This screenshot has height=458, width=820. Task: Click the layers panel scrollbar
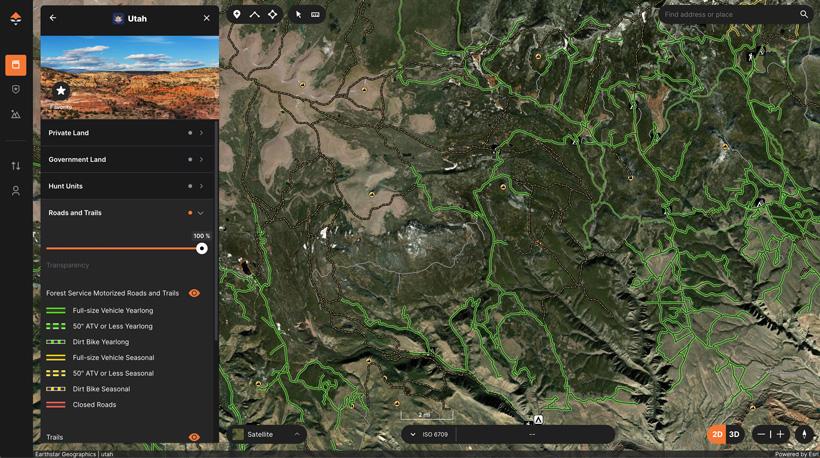pos(216,230)
